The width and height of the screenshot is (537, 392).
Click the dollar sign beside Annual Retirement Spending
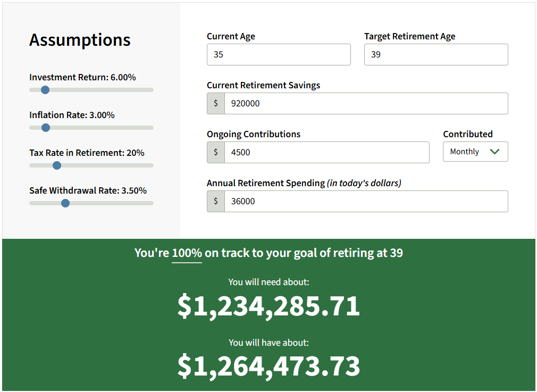pos(216,202)
